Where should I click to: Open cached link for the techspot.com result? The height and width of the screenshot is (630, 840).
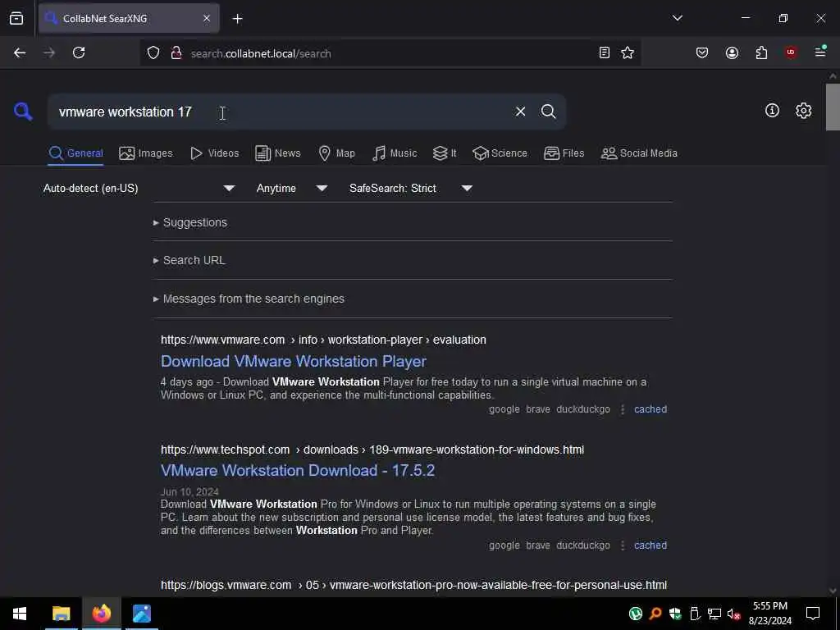(651, 546)
